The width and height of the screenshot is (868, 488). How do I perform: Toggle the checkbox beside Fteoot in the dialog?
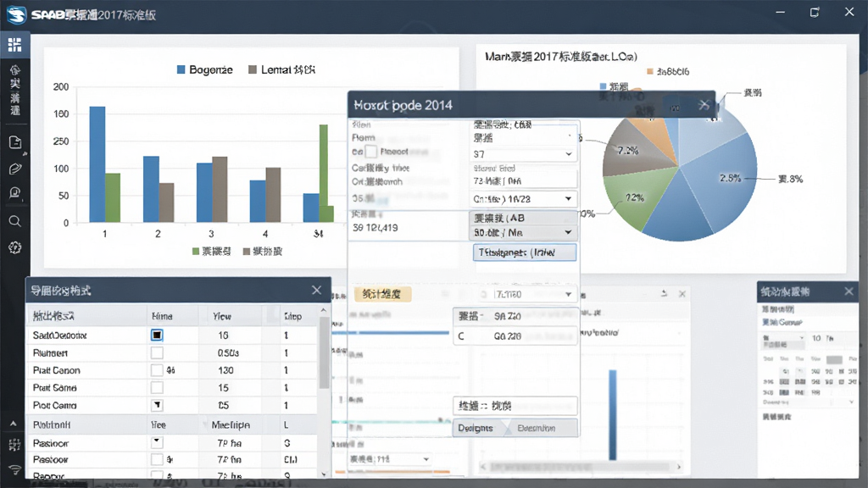pos(371,152)
